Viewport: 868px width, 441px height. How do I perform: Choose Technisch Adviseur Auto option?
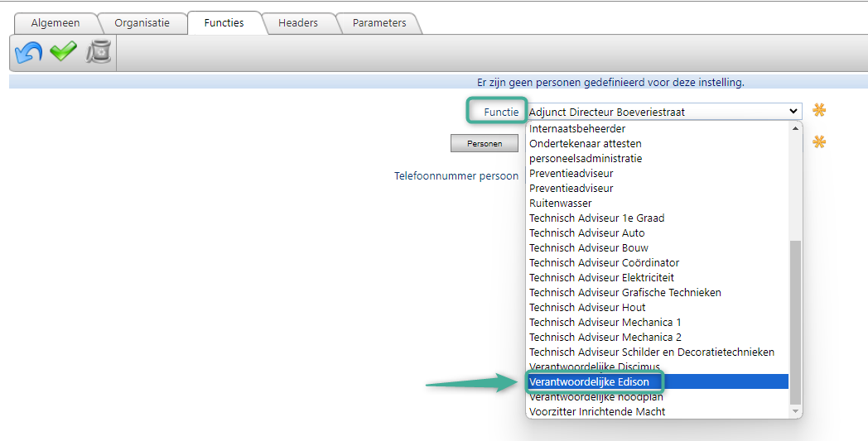(586, 233)
